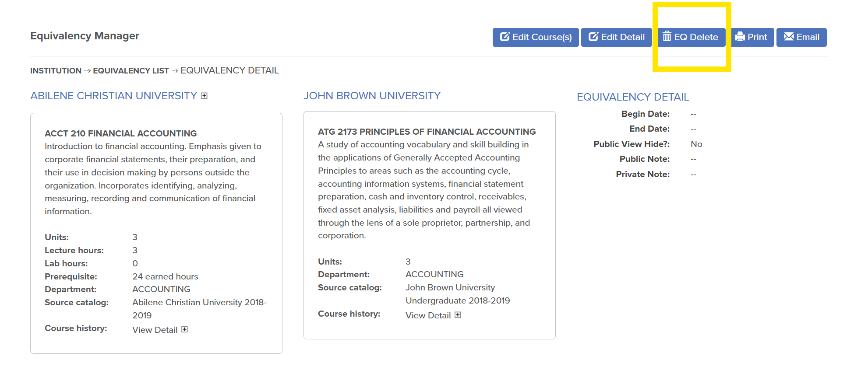Click the pencil icon on Edit Course(s)

pyautogui.click(x=505, y=37)
